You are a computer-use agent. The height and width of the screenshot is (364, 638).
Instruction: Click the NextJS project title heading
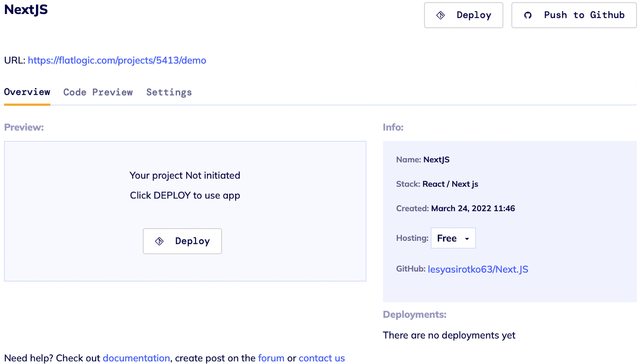point(26,10)
